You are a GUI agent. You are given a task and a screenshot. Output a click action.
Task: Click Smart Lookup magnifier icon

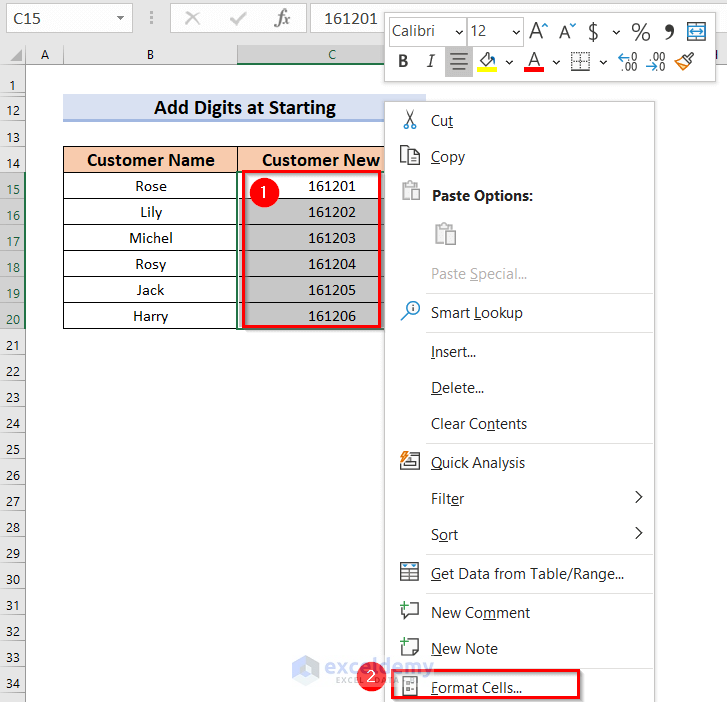click(x=410, y=311)
